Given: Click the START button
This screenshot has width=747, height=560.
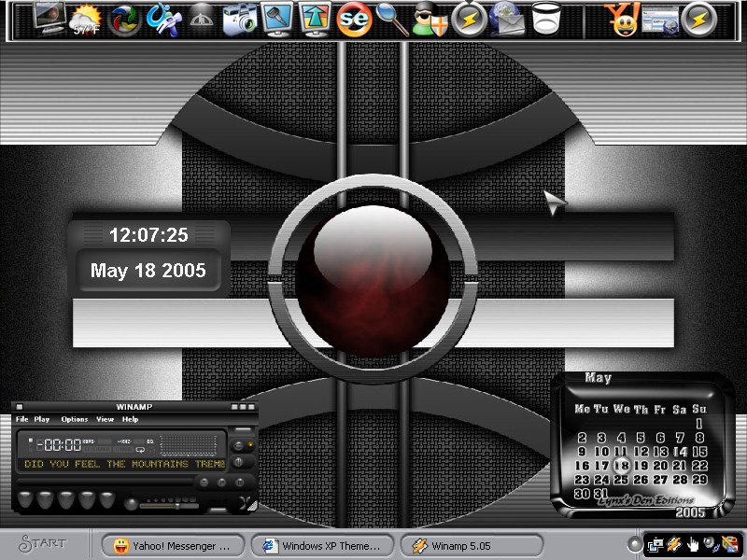Looking at the screenshot, I should click(43, 543).
